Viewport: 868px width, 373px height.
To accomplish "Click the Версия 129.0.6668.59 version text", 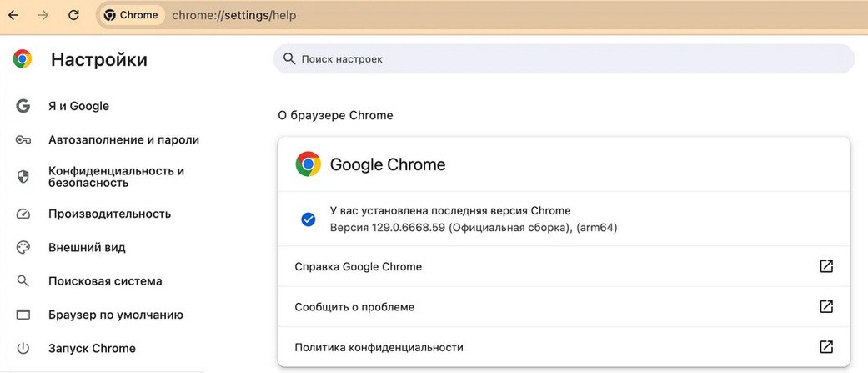I will pyautogui.click(x=474, y=228).
